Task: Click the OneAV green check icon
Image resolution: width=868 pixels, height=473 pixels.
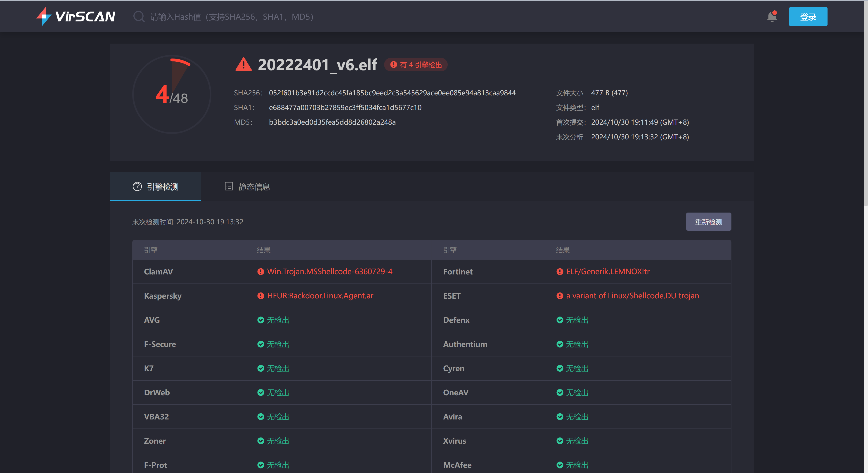Action: point(560,393)
